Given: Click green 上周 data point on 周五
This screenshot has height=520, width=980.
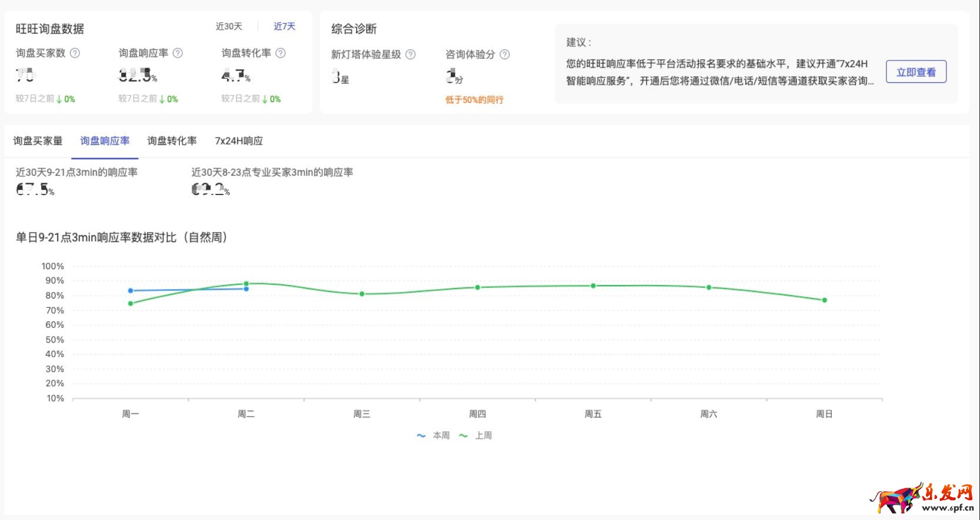Looking at the screenshot, I should pos(593,286).
